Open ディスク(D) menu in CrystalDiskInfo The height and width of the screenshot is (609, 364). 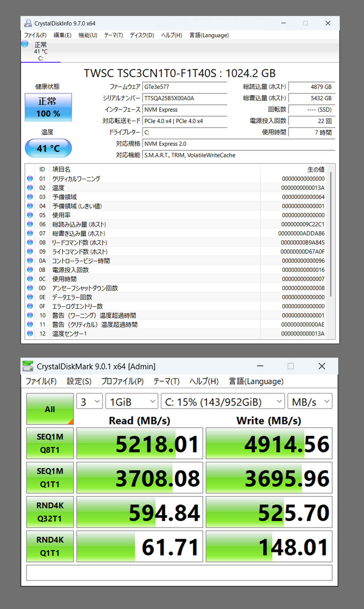pyautogui.click(x=142, y=35)
